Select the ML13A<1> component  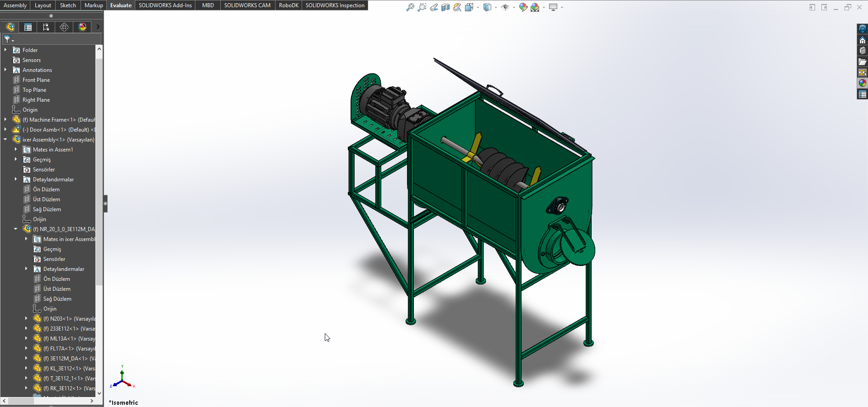click(x=64, y=339)
